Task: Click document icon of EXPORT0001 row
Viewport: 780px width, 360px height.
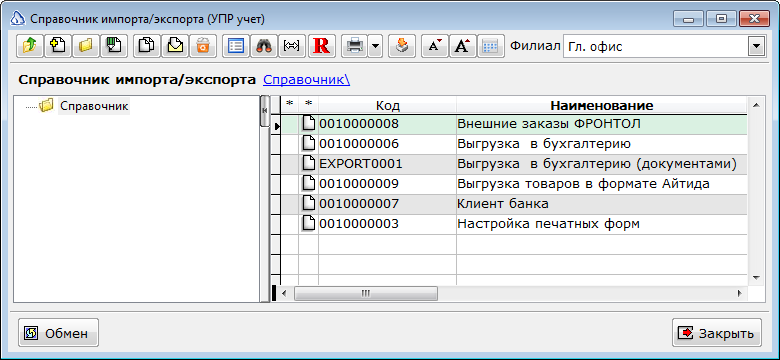Action: (309, 164)
